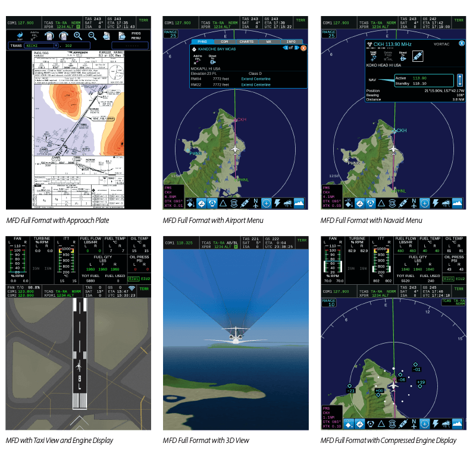Select the COM tab in airport menu
Viewport: 476px width, 462px height.
pos(224,42)
